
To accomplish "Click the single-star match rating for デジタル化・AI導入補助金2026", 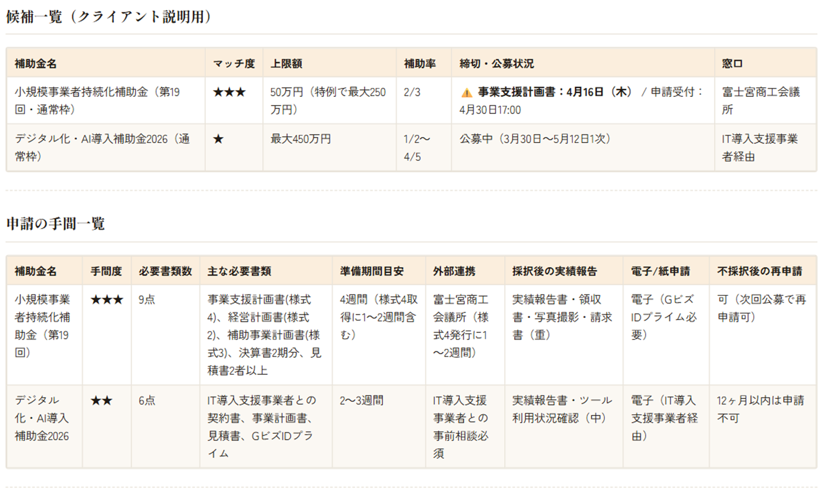I will [x=218, y=139].
